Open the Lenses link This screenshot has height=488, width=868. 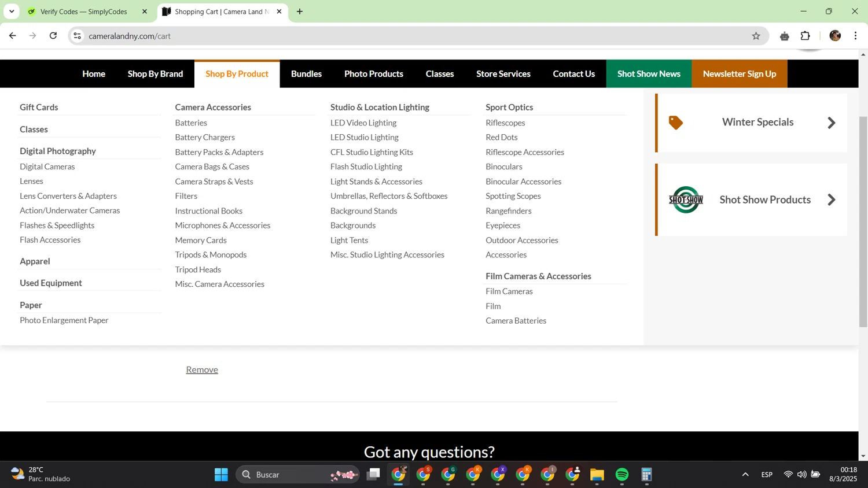tap(31, 181)
